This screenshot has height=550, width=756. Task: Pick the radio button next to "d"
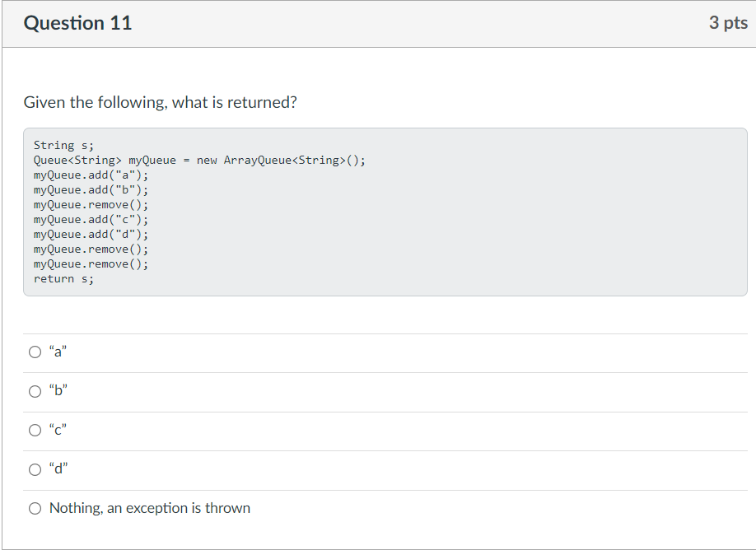[35, 469]
